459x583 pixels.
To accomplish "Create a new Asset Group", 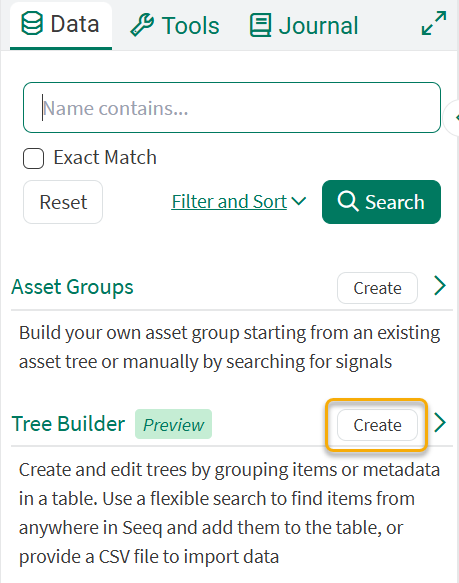I will coord(377,288).
